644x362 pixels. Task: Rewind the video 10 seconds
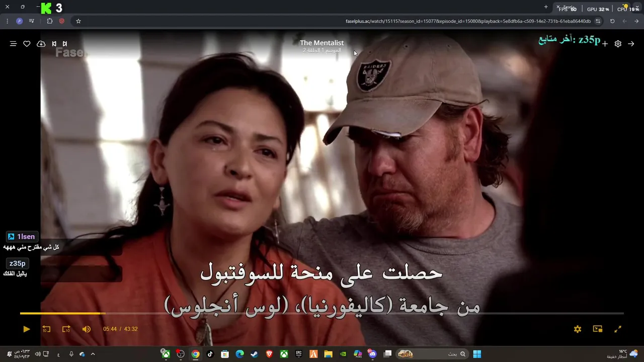pyautogui.click(x=46, y=329)
